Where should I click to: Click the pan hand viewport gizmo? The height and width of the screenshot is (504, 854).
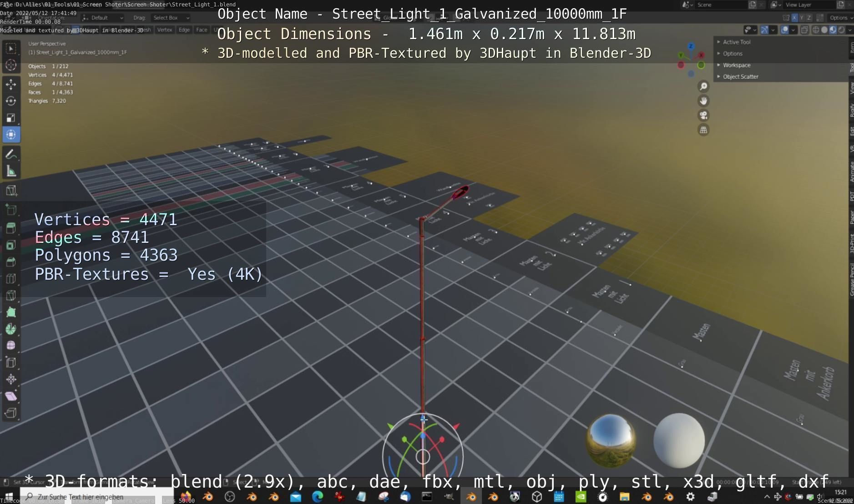(x=703, y=101)
